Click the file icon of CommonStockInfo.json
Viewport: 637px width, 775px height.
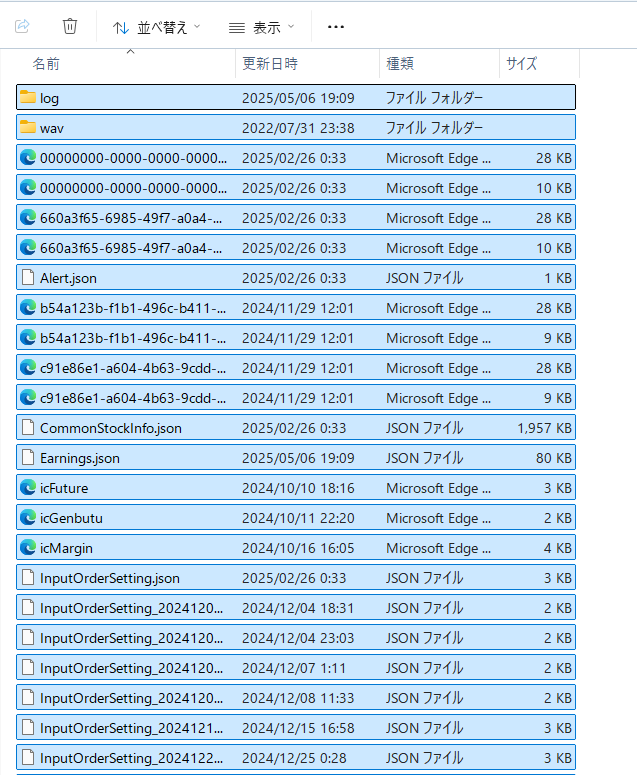pyautogui.click(x=28, y=428)
